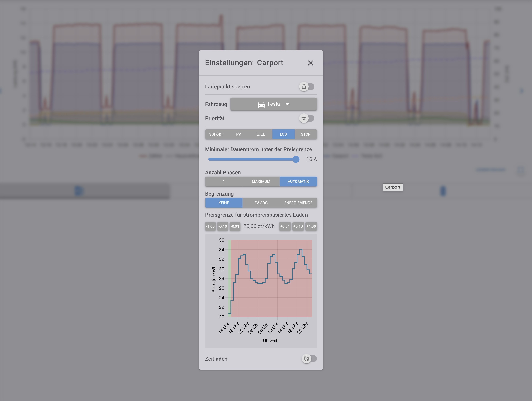Click the minimum current slider handle
Viewport: 532px width, 401px height.
296,159
